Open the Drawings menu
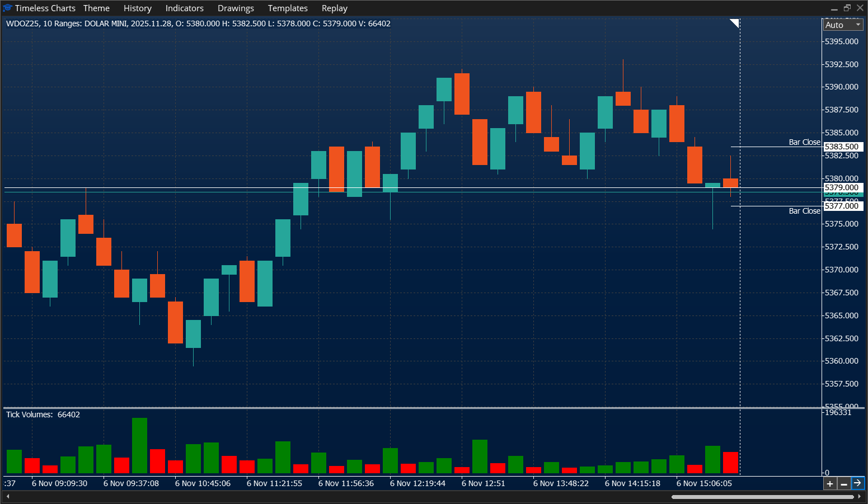Viewport: 868px width, 504px height. 235,8
